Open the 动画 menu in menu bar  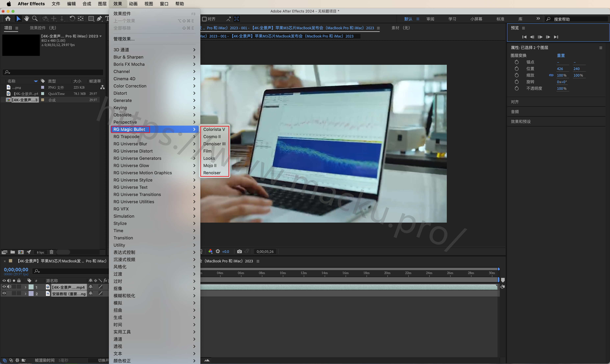[133, 4]
